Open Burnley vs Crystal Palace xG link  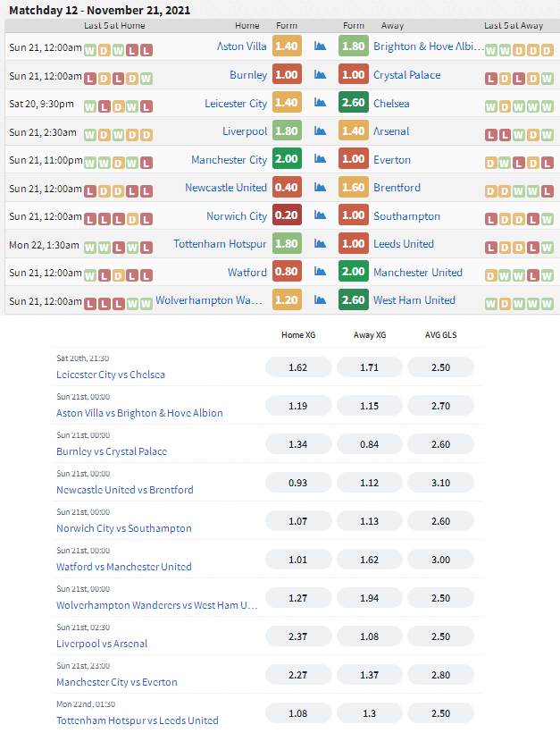point(112,451)
